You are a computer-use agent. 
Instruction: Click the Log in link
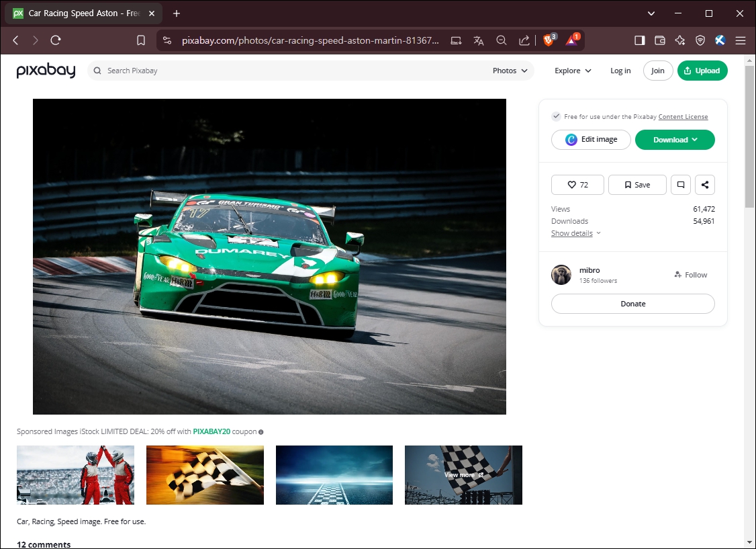click(620, 71)
